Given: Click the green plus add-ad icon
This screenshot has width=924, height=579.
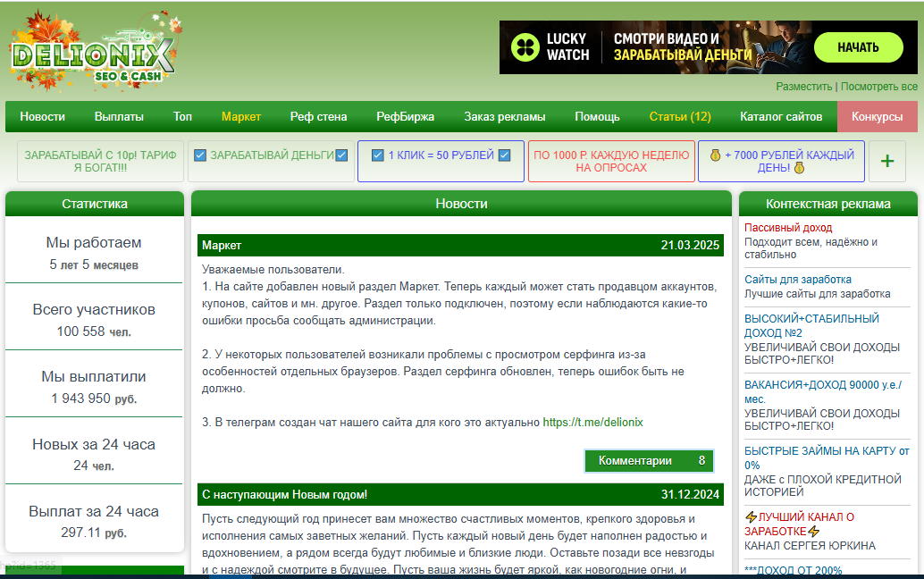Looking at the screenshot, I should pyautogui.click(x=886, y=161).
